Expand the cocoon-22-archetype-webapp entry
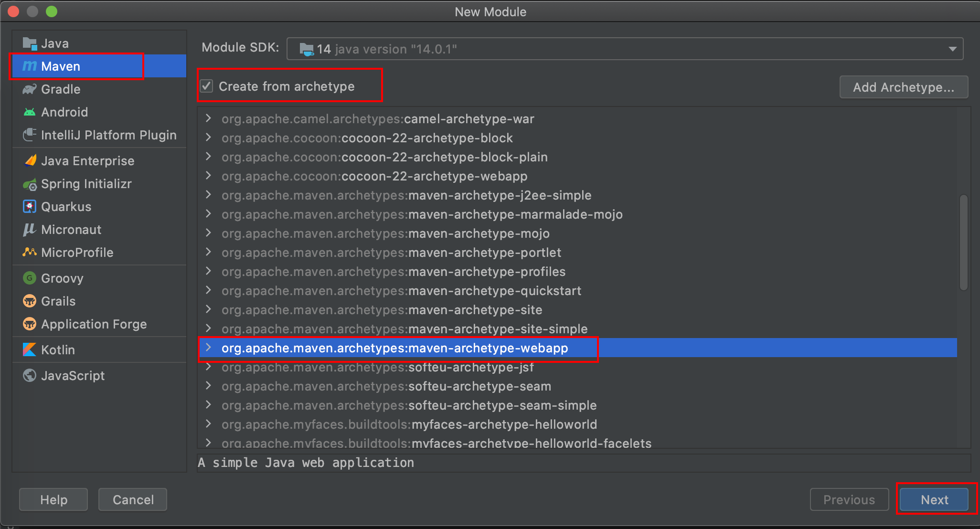Image resolution: width=980 pixels, height=529 pixels. tap(208, 176)
